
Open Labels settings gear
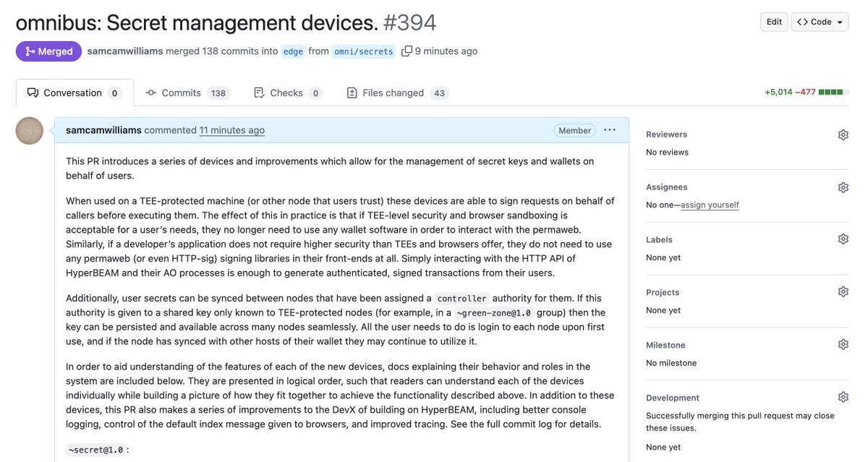click(843, 239)
